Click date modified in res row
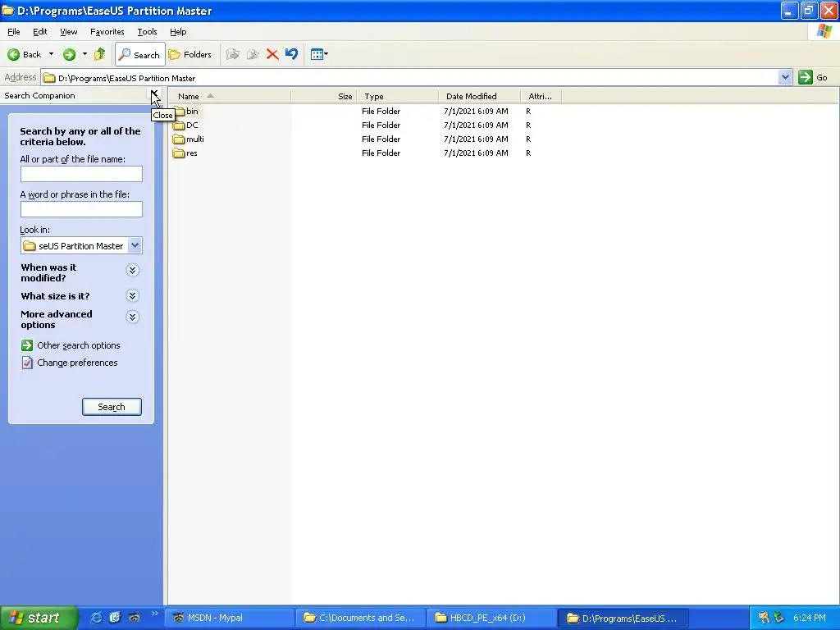Image resolution: width=840 pixels, height=630 pixels. tap(476, 153)
